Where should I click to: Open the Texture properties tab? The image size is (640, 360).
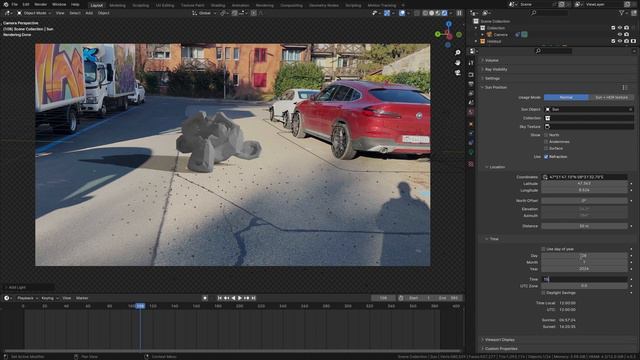tap(471, 164)
